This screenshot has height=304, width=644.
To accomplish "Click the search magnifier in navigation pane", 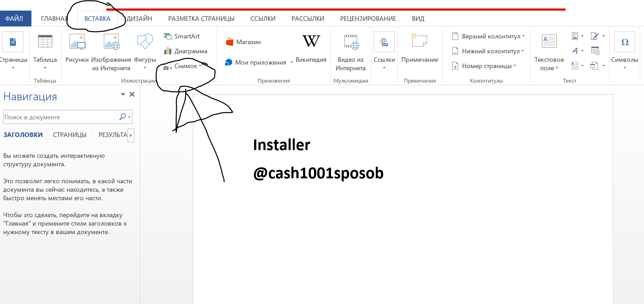I will pos(123,117).
